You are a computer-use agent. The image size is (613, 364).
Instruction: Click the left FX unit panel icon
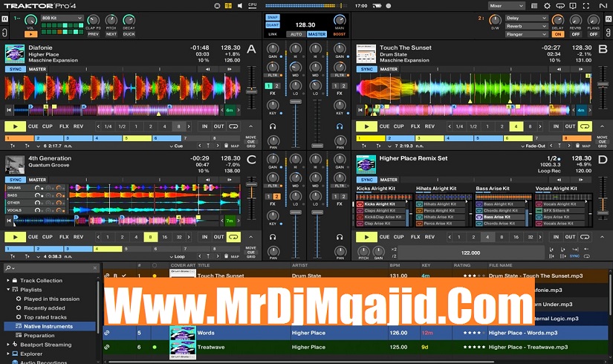[x=4, y=19]
